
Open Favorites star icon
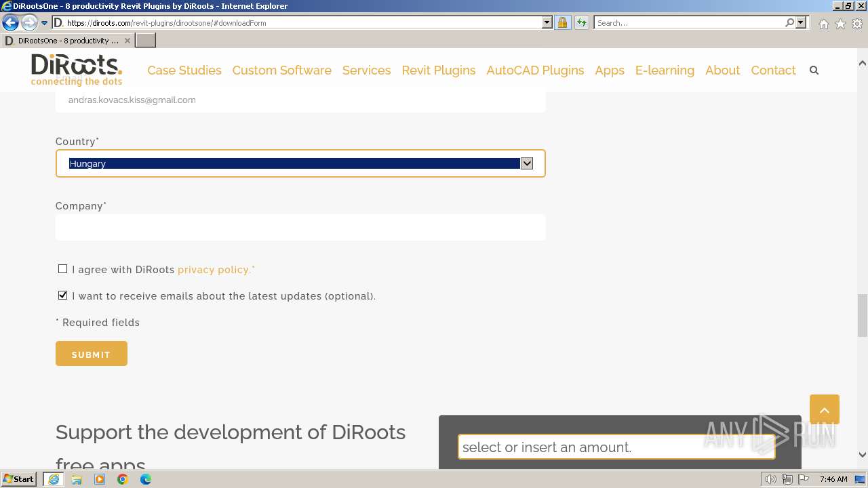pyautogui.click(x=840, y=24)
